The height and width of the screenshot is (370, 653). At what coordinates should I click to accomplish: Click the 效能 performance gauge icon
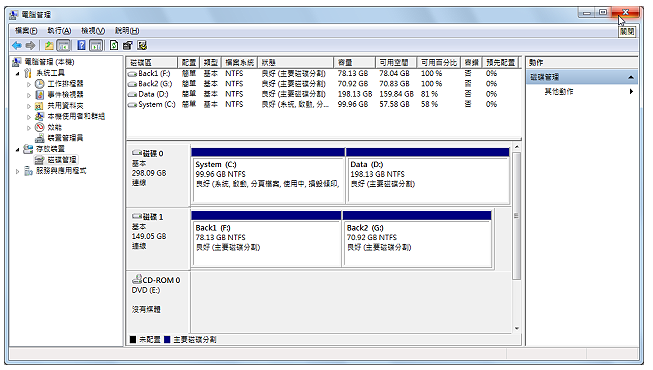tap(40, 127)
